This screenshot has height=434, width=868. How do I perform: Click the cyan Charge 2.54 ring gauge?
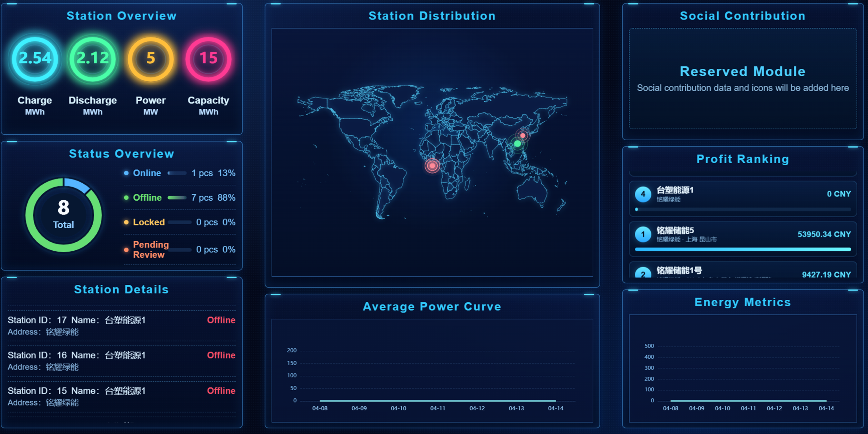pos(35,58)
